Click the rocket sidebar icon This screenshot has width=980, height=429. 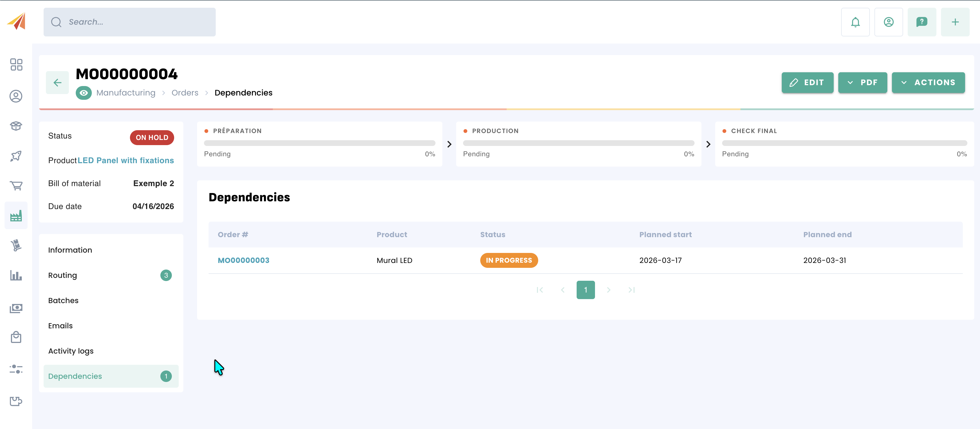click(x=16, y=155)
